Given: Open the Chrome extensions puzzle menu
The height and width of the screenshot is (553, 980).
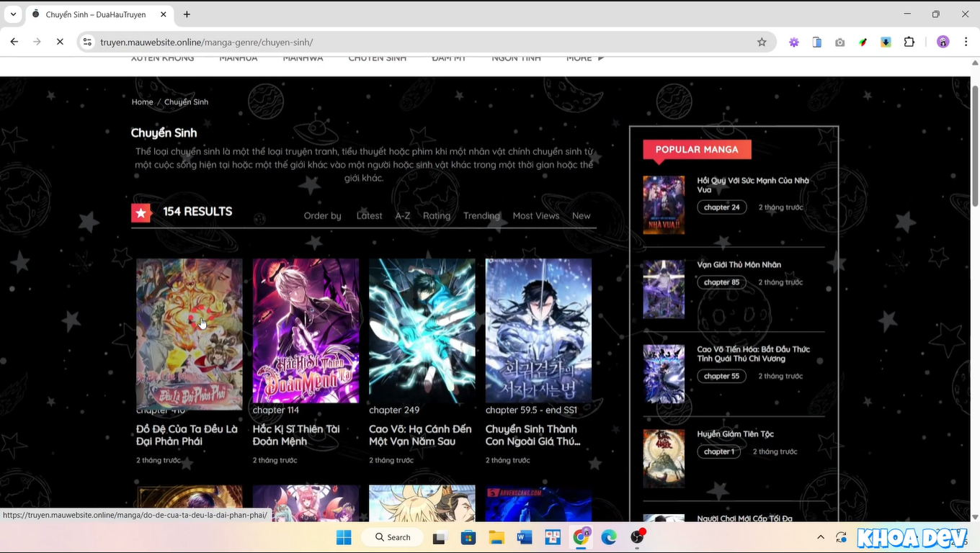Looking at the screenshot, I should (909, 42).
